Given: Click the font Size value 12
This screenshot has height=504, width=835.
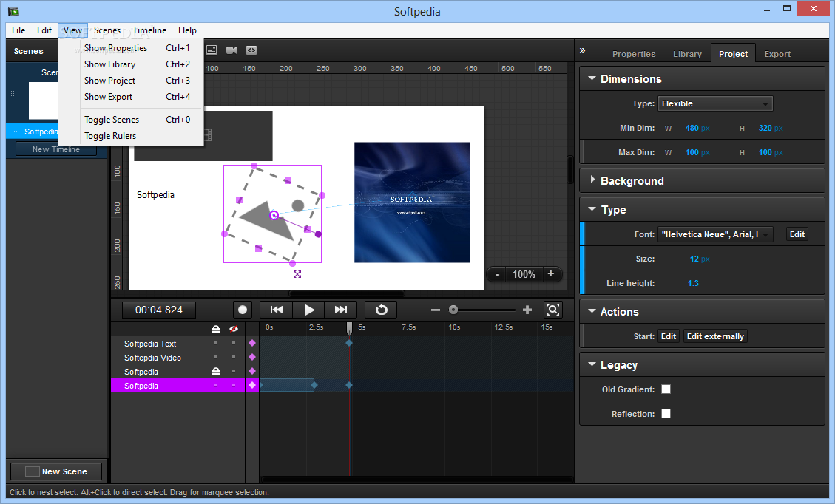Looking at the screenshot, I should (694, 259).
